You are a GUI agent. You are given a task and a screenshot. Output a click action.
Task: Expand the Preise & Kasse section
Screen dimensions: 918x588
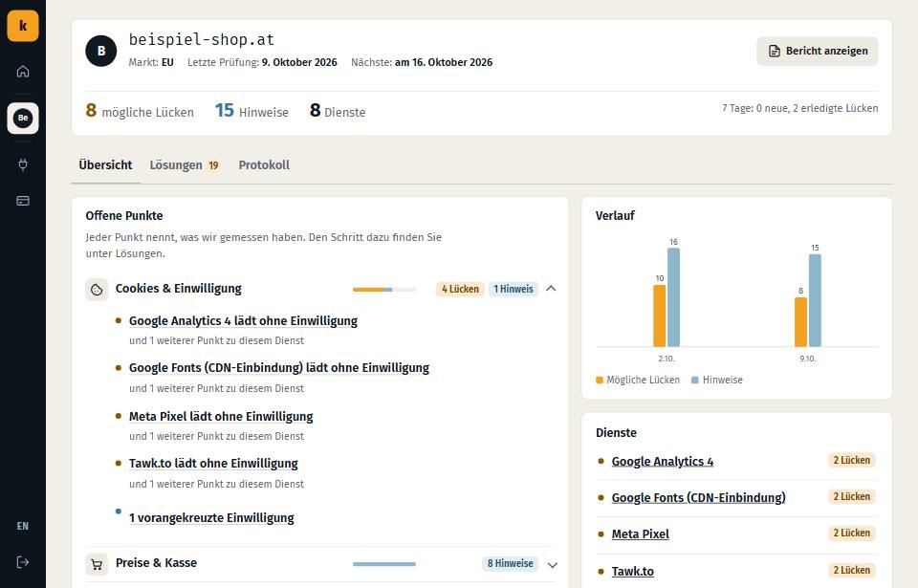click(552, 564)
